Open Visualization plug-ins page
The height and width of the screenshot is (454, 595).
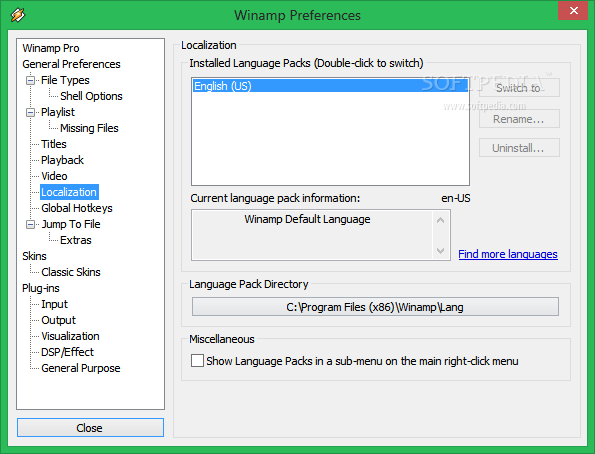click(x=70, y=336)
